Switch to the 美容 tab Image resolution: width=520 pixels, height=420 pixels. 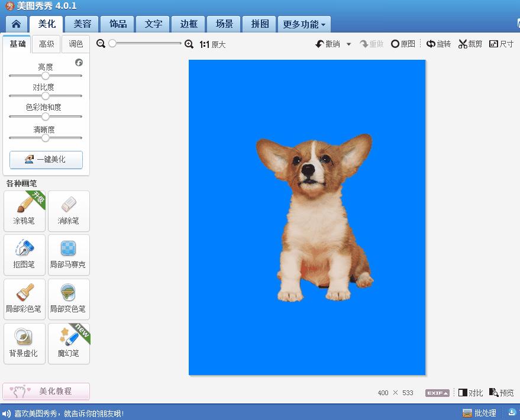82,24
